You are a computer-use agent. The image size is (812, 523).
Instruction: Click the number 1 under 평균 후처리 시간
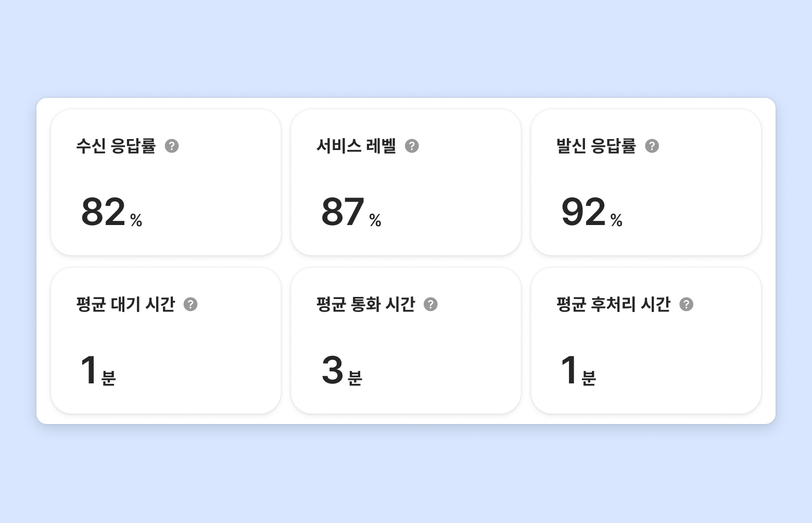[569, 370]
